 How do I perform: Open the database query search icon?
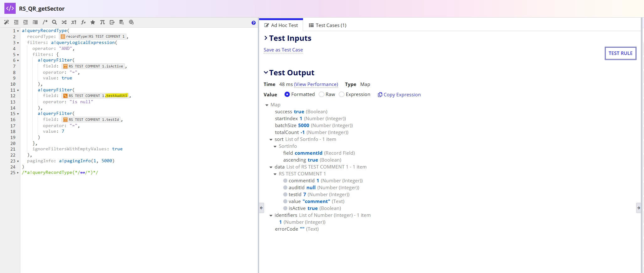click(x=121, y=22)
